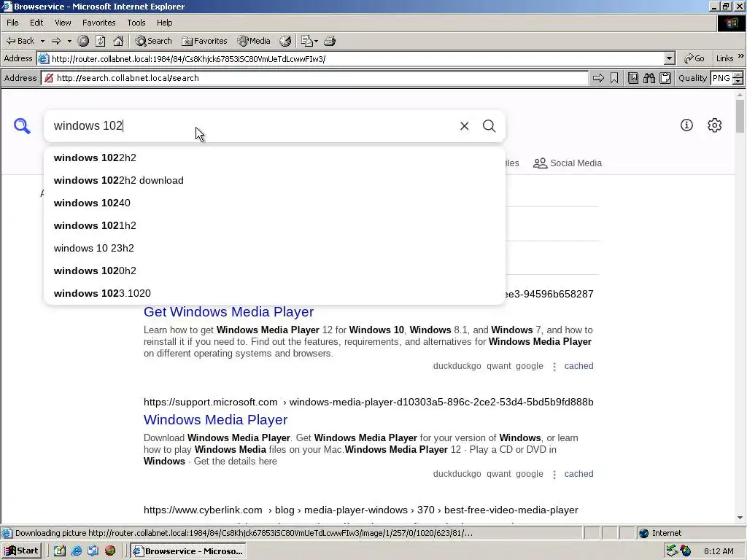The image size is (747, 560).
Task: Expand the Links toolbar chevron
Action: [741, 56]
